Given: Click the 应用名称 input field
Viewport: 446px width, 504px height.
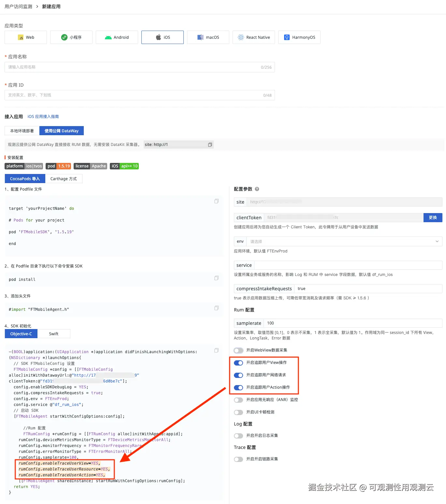Looking at the screenshot, I should (x=140, y=67).
